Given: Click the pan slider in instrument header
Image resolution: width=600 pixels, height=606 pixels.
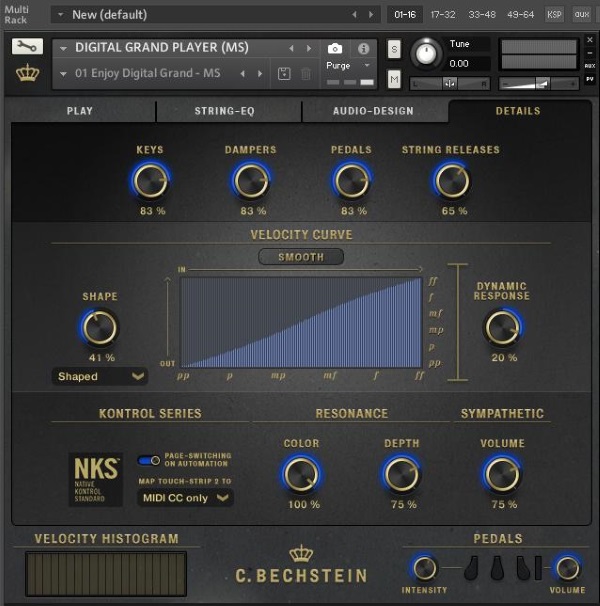Looking at the screenshot, I should pos(450,83).
